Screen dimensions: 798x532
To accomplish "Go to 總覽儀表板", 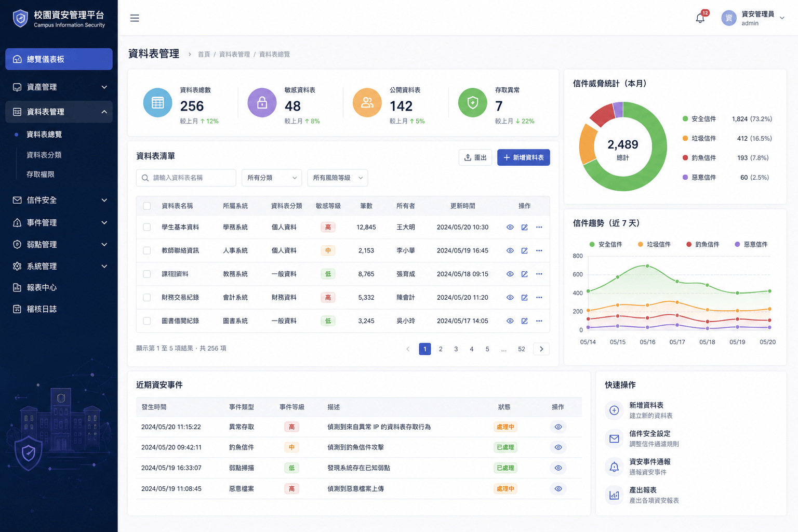I will (59, 59).
